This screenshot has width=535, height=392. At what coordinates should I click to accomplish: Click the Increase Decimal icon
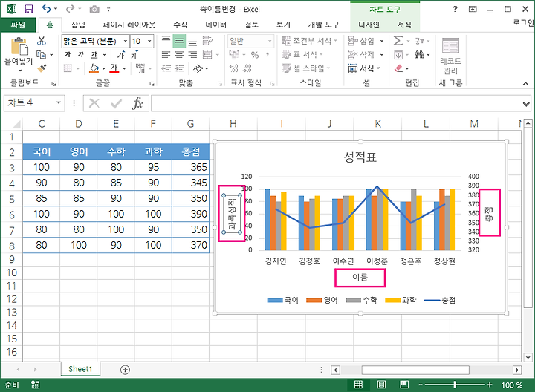tap(234, 68)
